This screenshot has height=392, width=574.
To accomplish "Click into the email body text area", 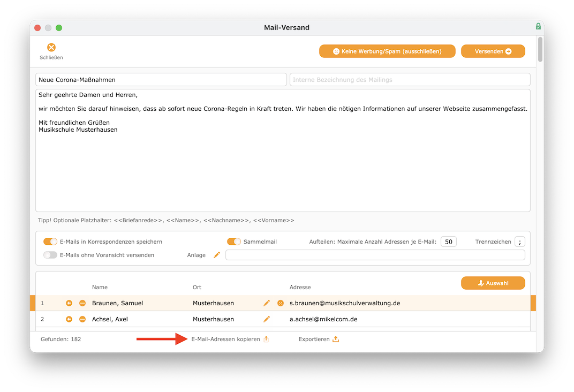I will coord(283,150).
